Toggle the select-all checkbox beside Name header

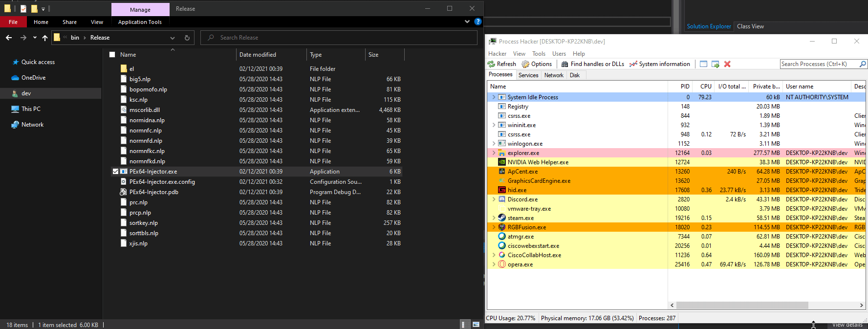point(112,55)
